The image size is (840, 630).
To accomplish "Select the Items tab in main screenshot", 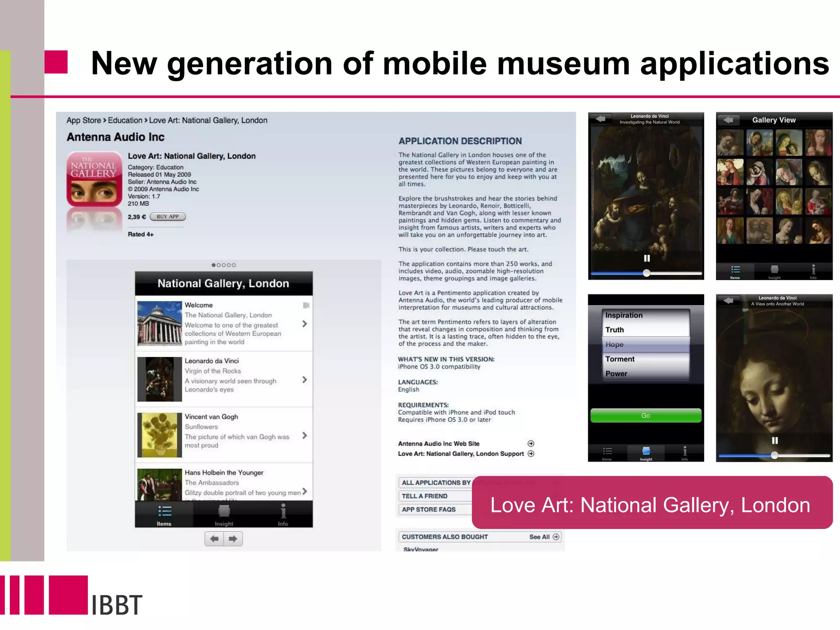I will (x=164, y=515).
